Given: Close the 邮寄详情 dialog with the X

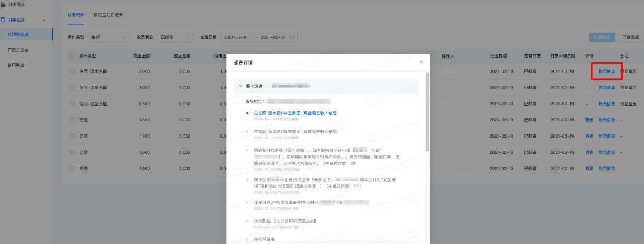Looking at the screenshot, I should coord(421,62).
